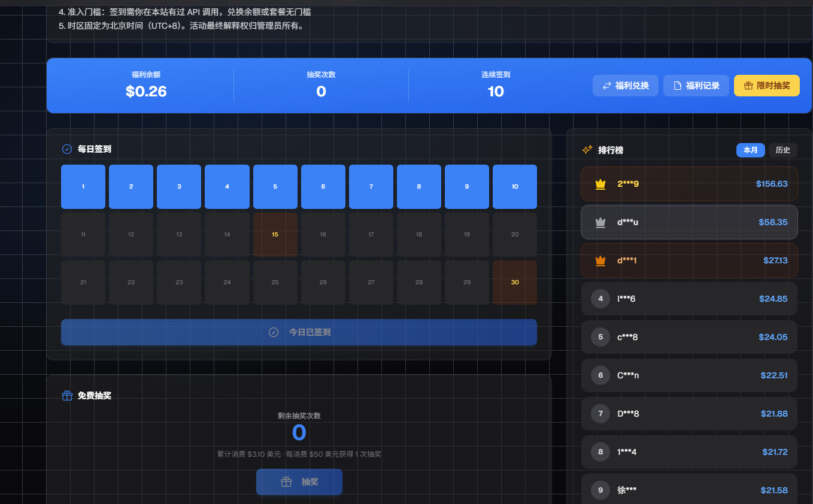This screenshot has width=813, height=504.
Task: Click the sparkle icon beside 排行榜
Action: pyautogui.click(x=587, y=150)
